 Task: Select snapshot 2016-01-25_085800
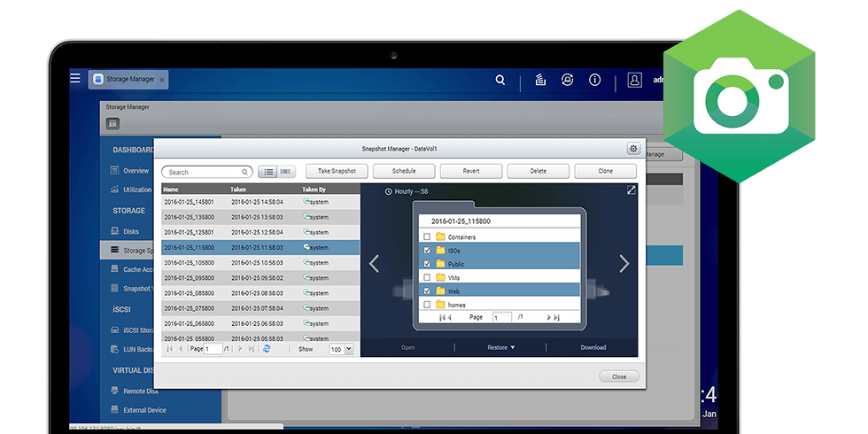pos(260,293)
